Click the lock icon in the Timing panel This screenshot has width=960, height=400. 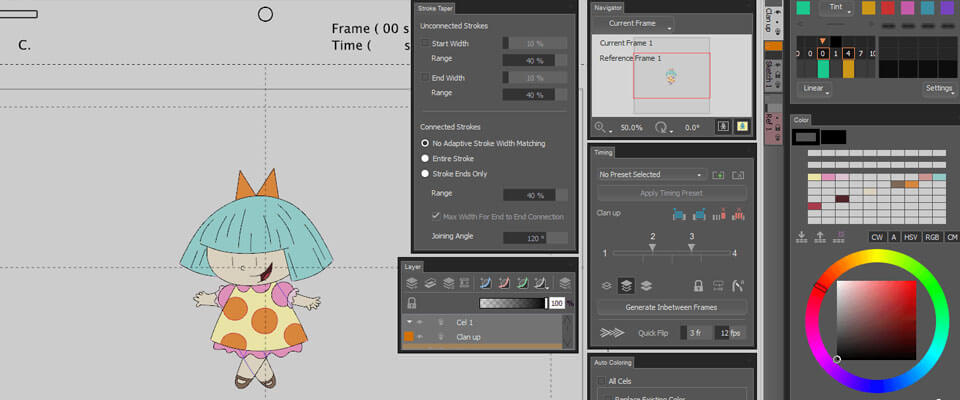click(698, 285)
